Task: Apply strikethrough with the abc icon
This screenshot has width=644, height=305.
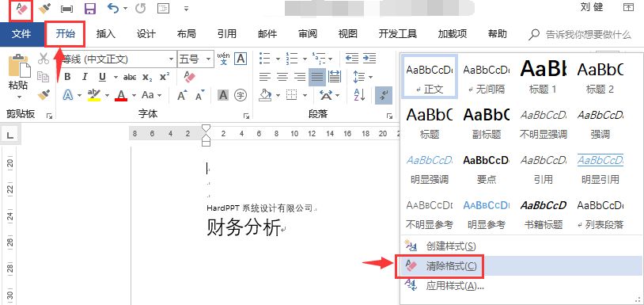Action: (x=130, y=77)
